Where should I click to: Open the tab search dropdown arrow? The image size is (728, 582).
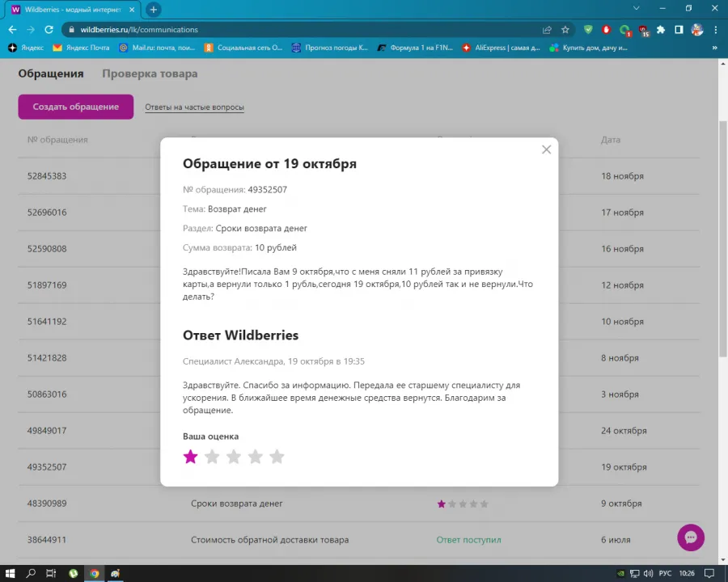(x=637, y=8)
